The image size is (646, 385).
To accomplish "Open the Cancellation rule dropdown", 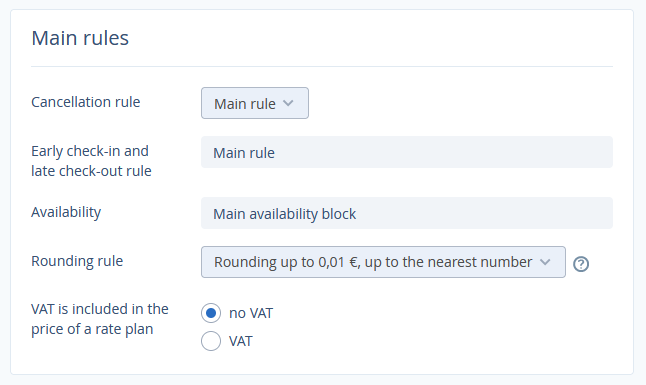I will coord(255,103).
